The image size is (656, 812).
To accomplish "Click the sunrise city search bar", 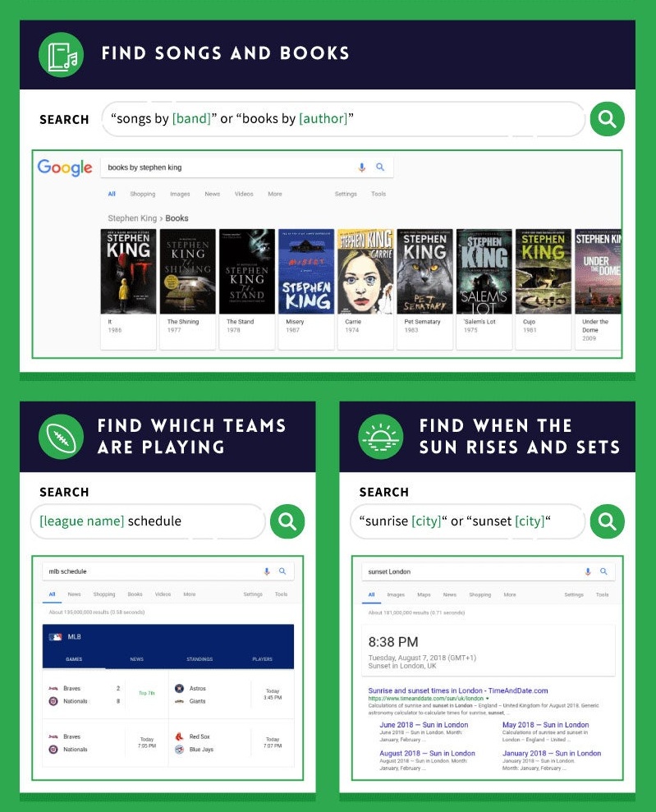I will (x=467, y=521).
